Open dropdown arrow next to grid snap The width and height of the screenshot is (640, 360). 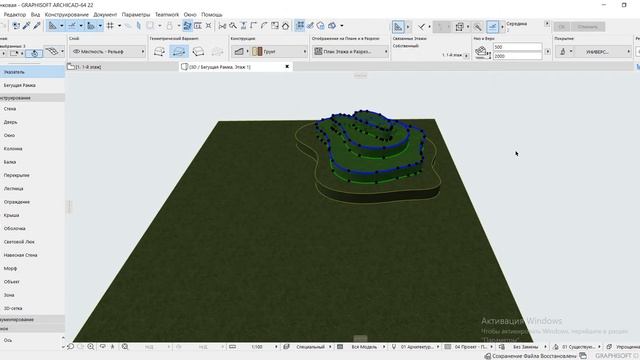(120, 26)
